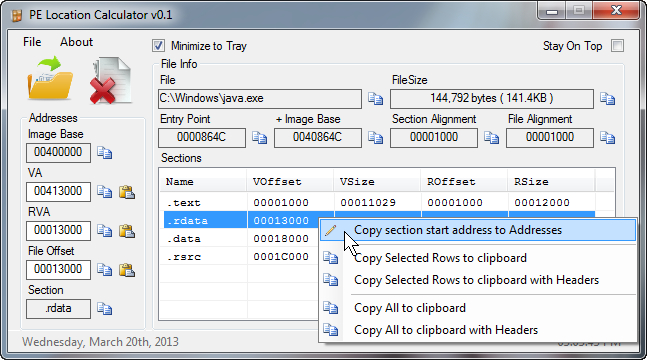Click the File path text field
This screenshot has width=647, height=360.
pos(260,99)
